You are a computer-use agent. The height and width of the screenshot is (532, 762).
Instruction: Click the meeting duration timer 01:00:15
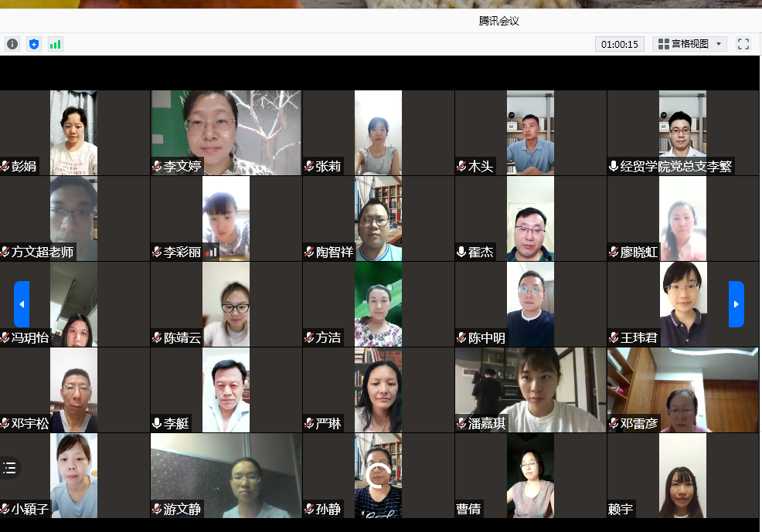(x=620, y=44)
